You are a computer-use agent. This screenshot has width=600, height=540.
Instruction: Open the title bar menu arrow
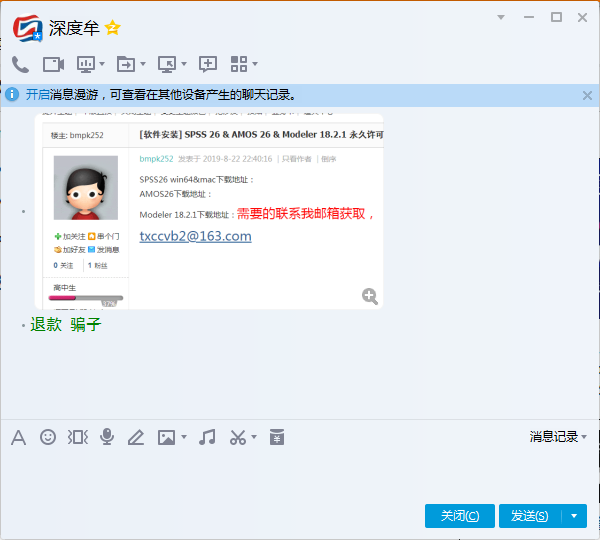(501, 17)
